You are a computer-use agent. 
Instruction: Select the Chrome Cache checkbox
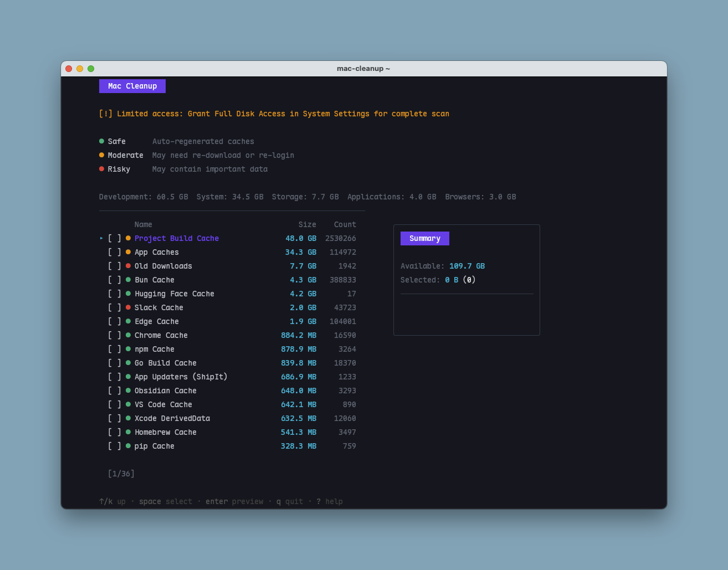pos(114,335)
